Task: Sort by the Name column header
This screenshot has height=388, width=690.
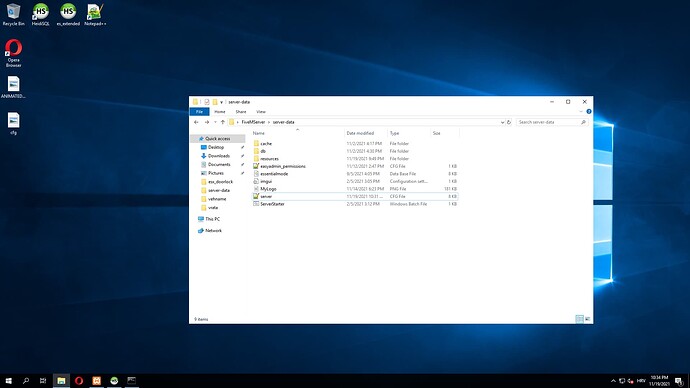Action: click(298, 133)
